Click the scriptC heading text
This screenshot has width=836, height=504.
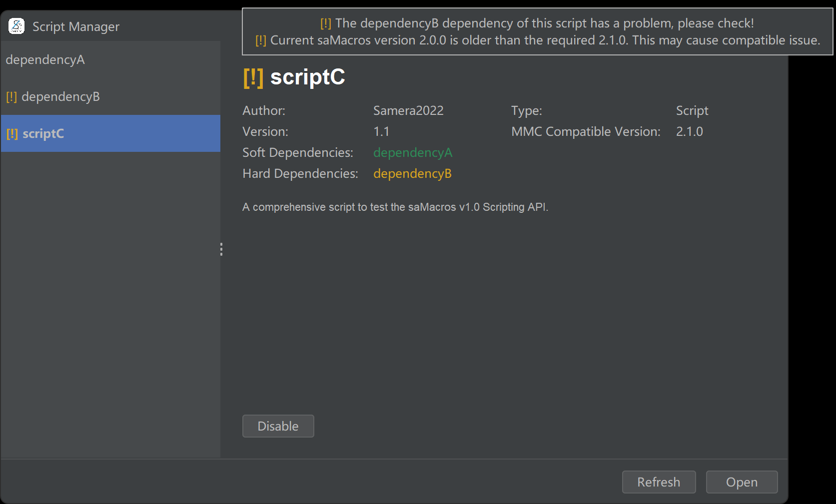(307, 77)
